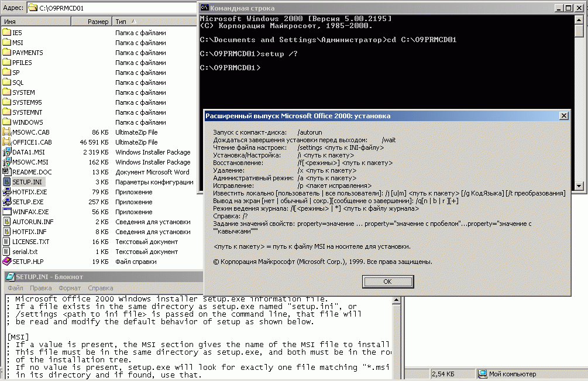Select the SP folder icon
This screenshot has width=588, height=381.
click(x=7, y=72)
